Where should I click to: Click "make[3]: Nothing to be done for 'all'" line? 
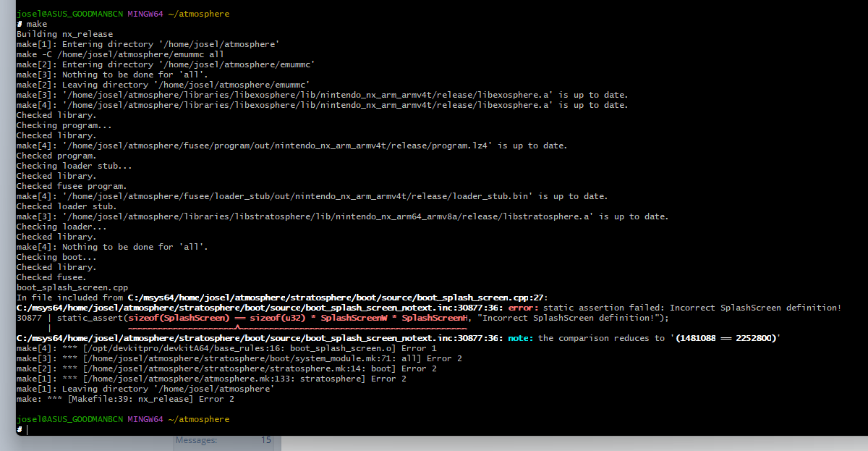coord(112,75)
